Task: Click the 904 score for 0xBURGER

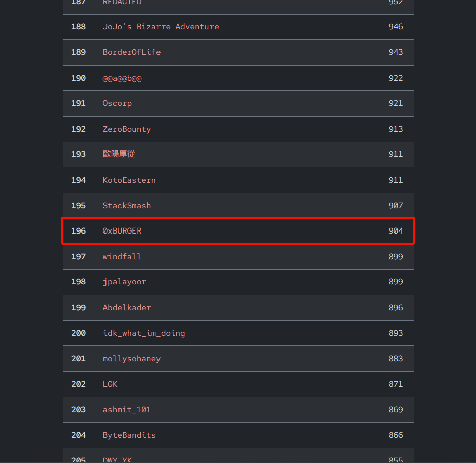Action: pyautogui.click(x=396, y=231)
